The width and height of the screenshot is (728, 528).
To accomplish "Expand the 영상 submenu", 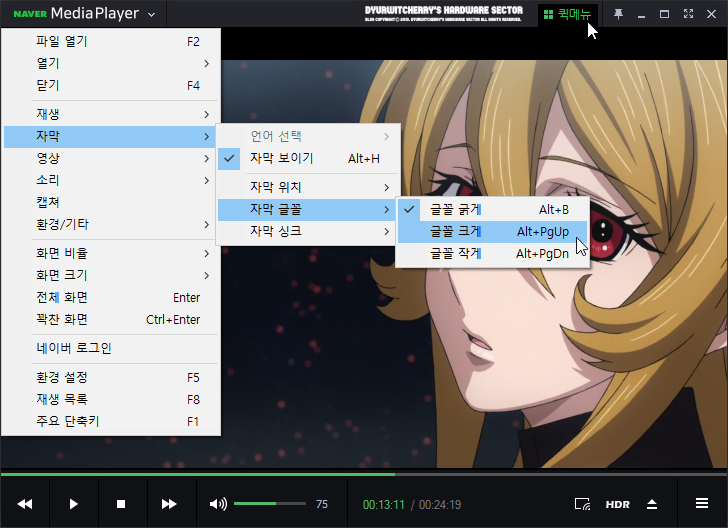I will (x=111, y=158).
